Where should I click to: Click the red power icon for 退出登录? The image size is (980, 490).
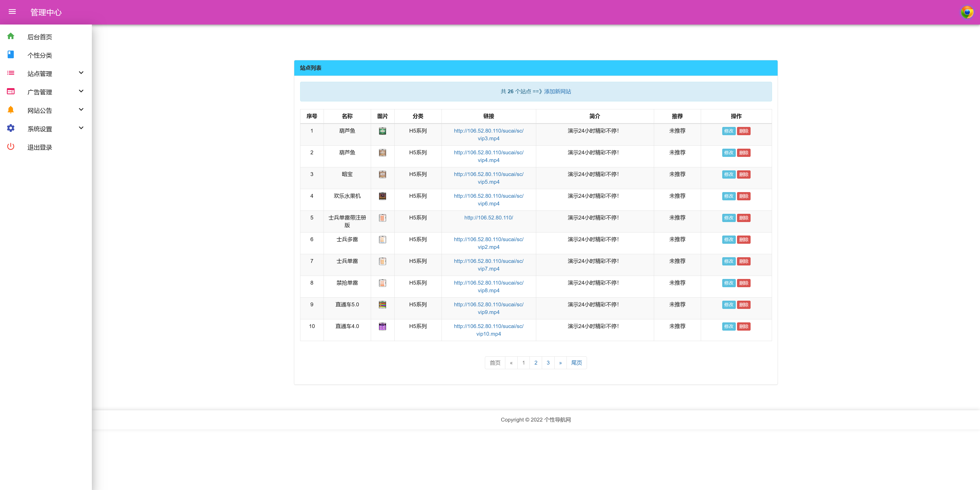pos(11,147)
